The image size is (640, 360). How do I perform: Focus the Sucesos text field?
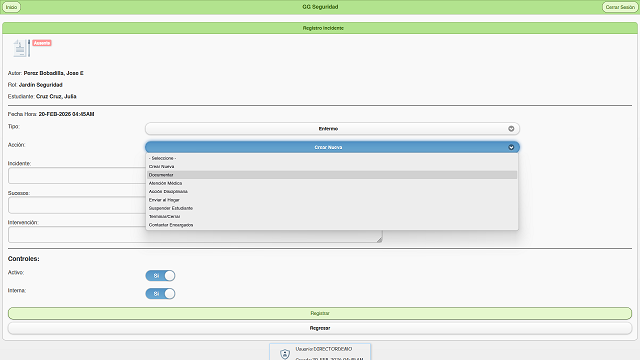point(77,205)
